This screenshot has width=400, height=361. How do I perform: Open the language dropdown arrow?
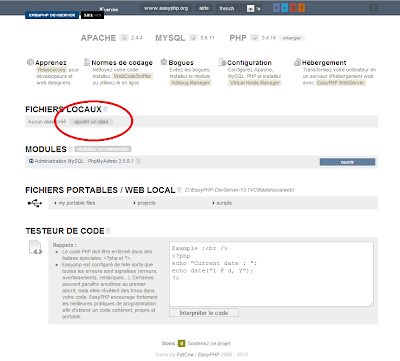251,9
